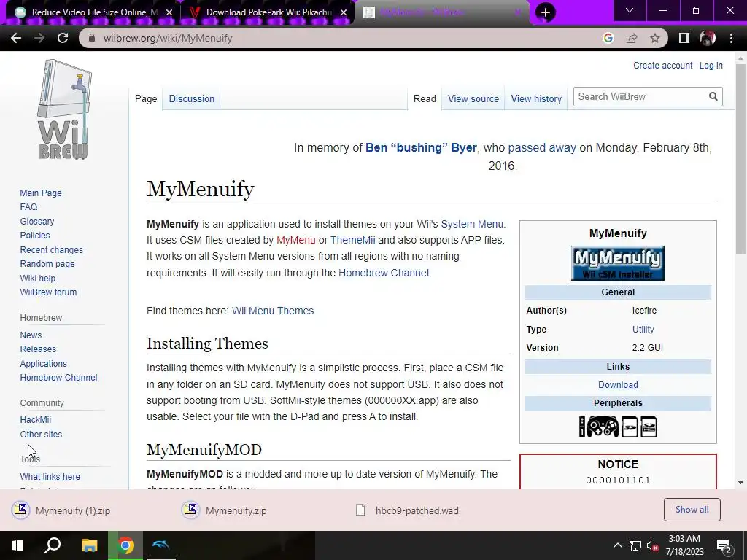This screenshot has width=747, height=560.
Task: Click the SDHC card peripheral icon
Action: 649,427
